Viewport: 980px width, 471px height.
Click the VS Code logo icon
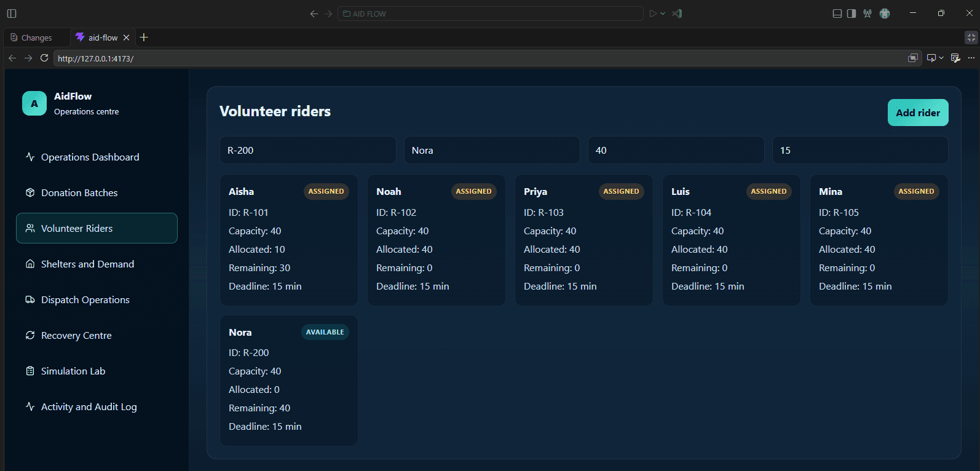(677, 14)
